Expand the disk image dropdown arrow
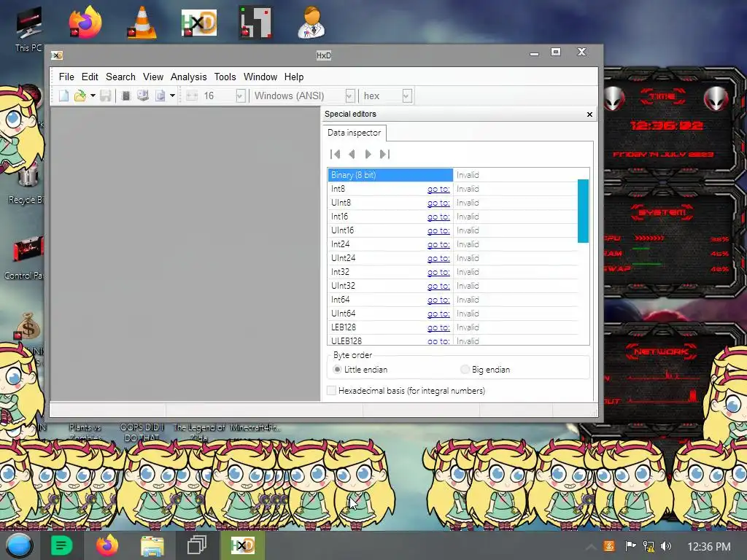 172,96
